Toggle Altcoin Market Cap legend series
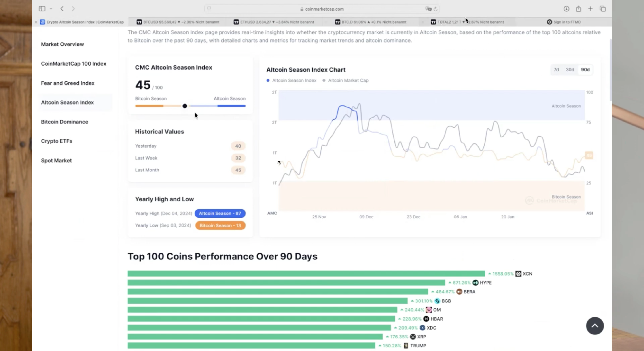The height and width of the screenshot is (351, 644). pyautogui.click(x=345, y=80)
